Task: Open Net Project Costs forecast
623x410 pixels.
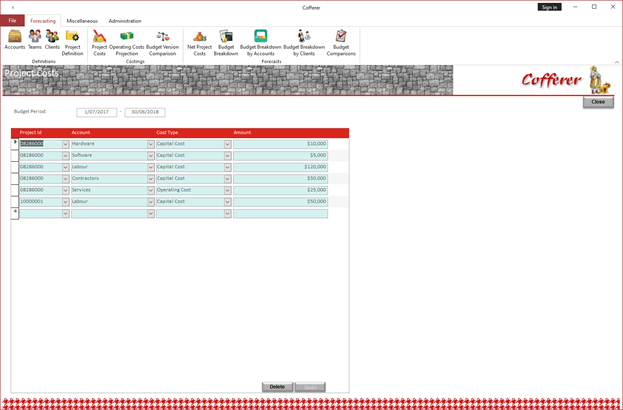Action: point(199,43)
